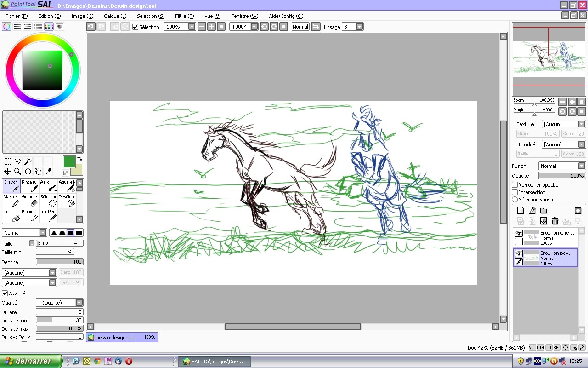The image size is (588, 368).
Task: Click the Opacité slider bar
Action: coord(562,176)
